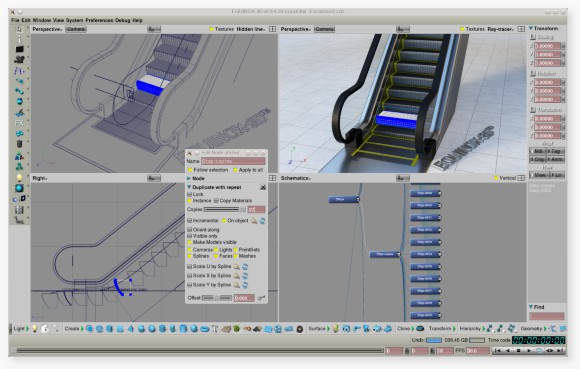Click the info 'i' icon in left toolbar

[19, 39]
